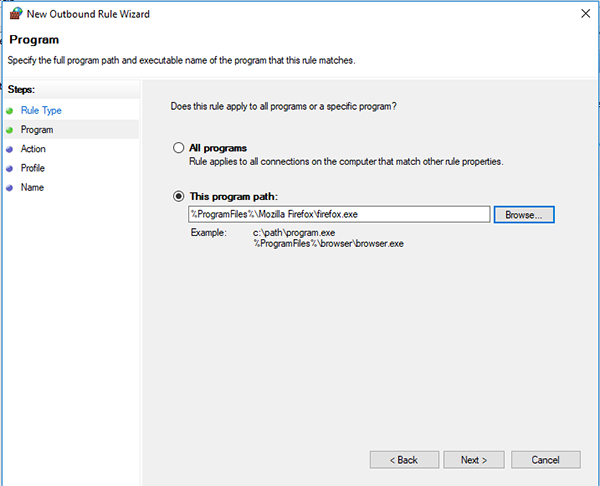The height and width of the screenshot is (486, 600).
Task: Return to previous page with Back
Action: click(x=404, y=460)
